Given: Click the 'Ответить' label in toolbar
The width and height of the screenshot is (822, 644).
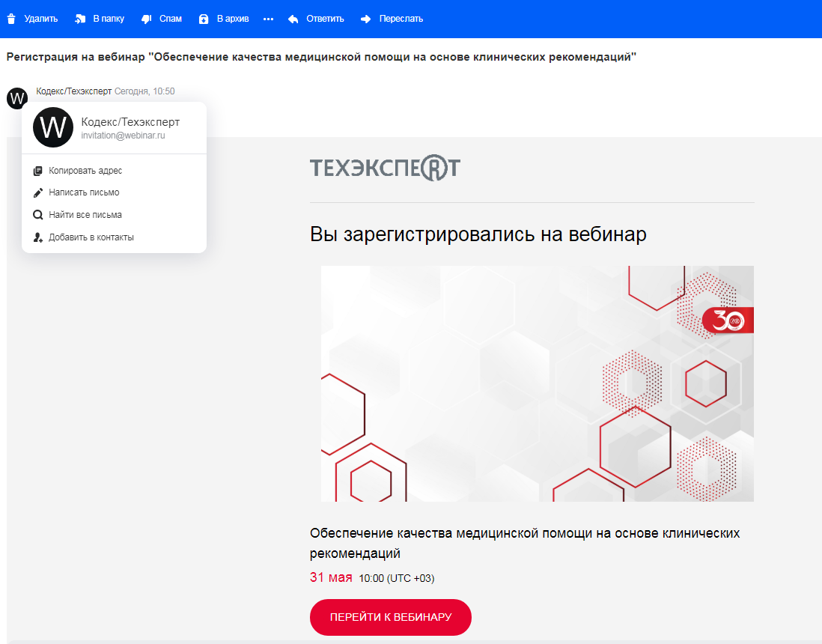Looking at the screenshot, I should pyautogui.click(x=325, y=19).
